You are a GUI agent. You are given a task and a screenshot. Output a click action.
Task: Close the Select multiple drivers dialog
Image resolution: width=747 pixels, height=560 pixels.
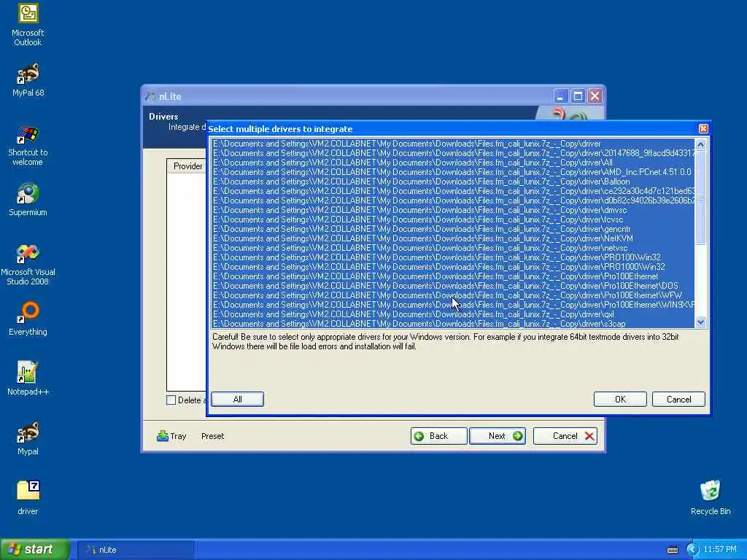(x=703, y=128)
